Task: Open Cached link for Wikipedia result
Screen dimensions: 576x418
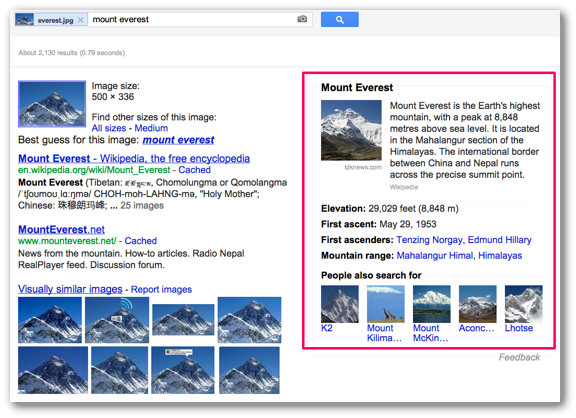Action: click(x=194, y=170)
